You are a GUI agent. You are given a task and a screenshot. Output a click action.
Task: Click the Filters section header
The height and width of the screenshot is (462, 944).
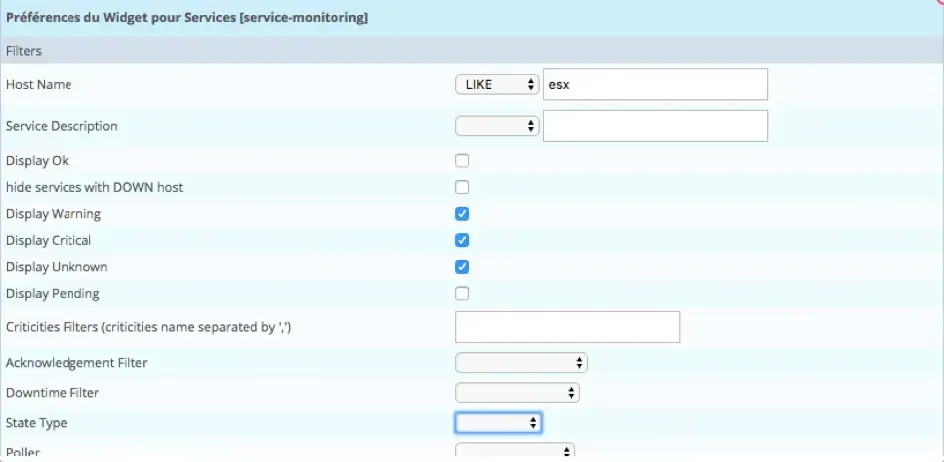[472, 51]
